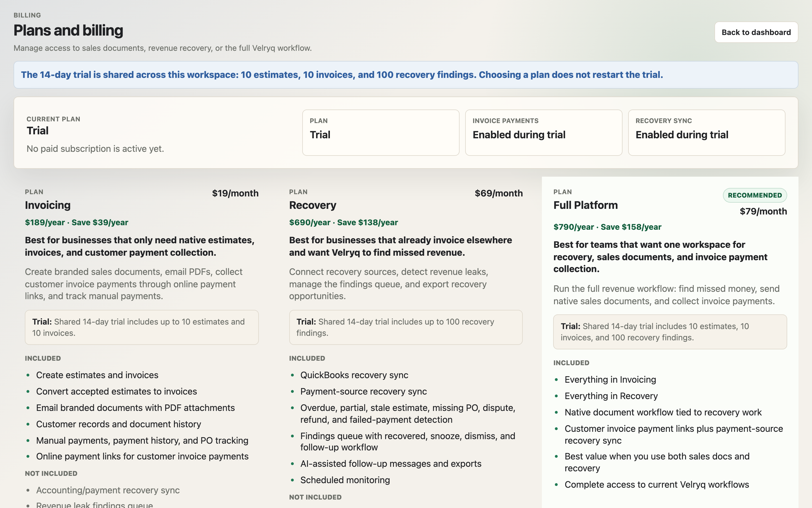Click the Invoicing plan title
This screenshot has width=812, height=508.
click(48, 205)
